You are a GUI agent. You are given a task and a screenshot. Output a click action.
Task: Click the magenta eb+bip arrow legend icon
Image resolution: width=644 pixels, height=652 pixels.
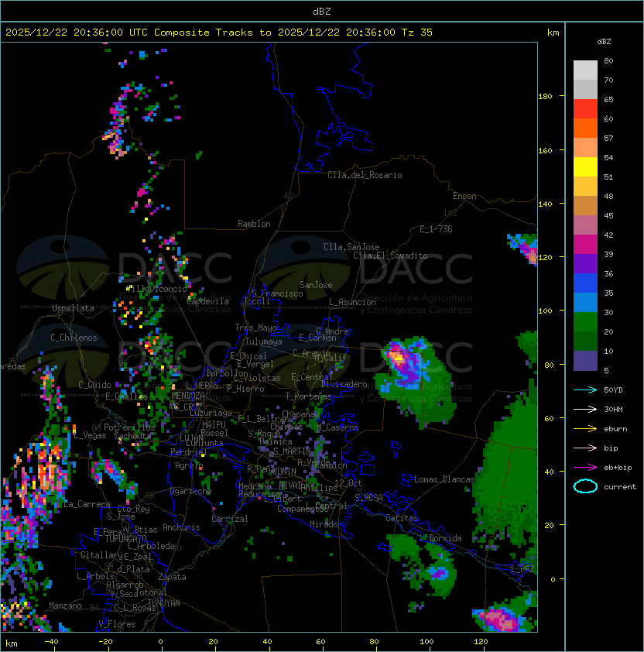pyautogui.click(x=585, y=468)
